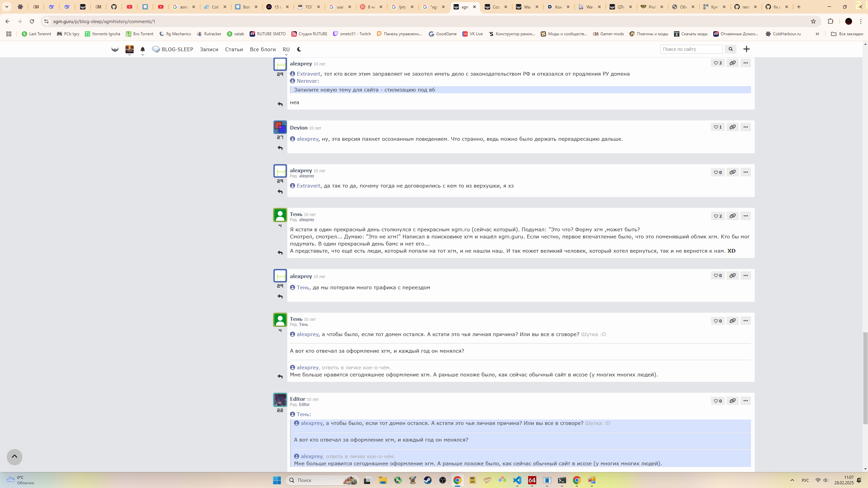Open Editor's username profile link

pos(297,399)
